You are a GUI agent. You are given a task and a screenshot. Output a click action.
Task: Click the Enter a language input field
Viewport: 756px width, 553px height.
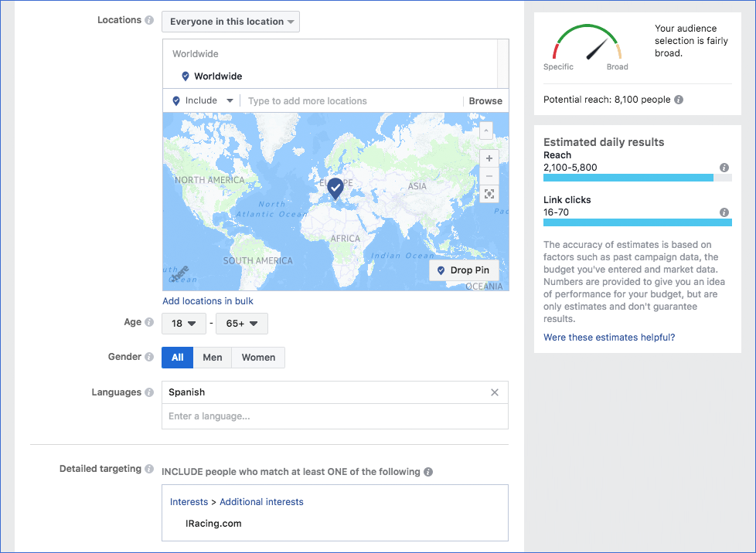[335, 417]
